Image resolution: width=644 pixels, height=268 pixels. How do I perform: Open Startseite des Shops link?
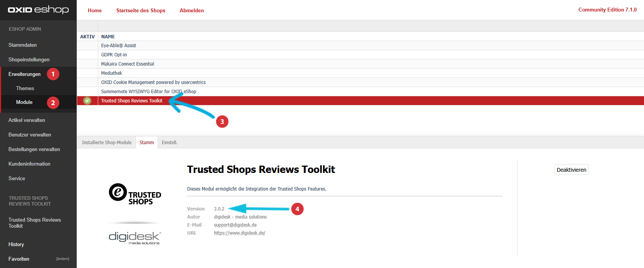(x=141, y=10)
